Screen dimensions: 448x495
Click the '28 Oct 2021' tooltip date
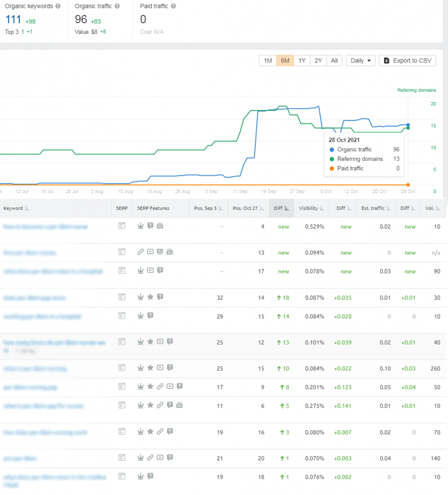coord(344,140)
